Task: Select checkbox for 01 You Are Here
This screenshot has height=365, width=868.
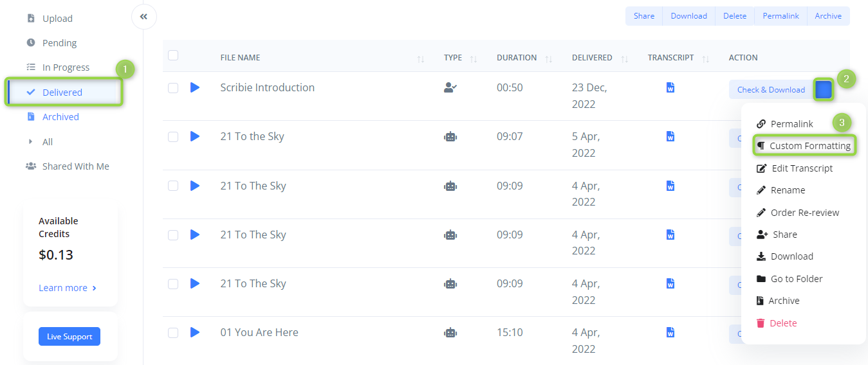Action: (x=173, y=333)
